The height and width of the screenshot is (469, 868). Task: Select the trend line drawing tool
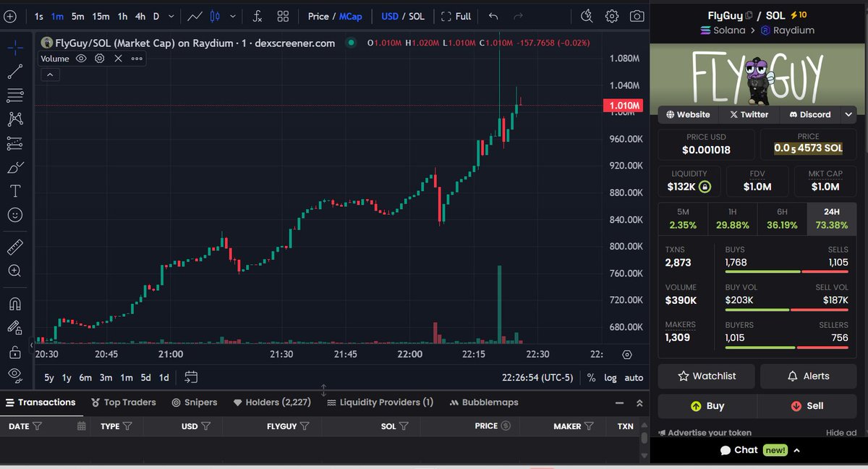coord(15,70)
